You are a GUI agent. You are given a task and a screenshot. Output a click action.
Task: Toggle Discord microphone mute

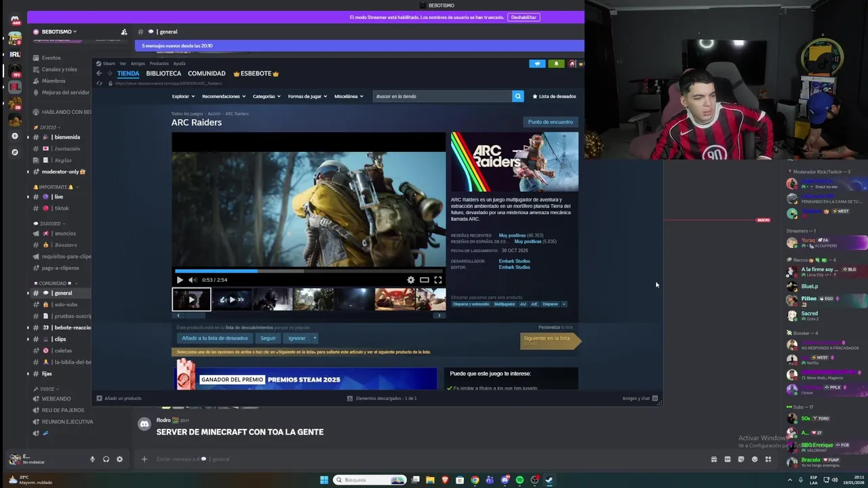(92, 459)
